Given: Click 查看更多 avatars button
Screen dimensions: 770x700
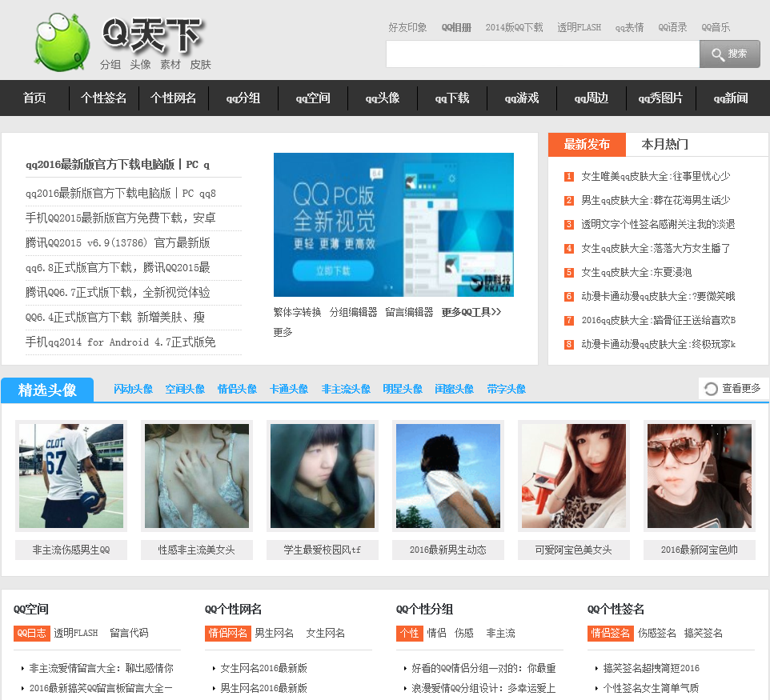Looking at the screenshot, I should (x=734, y=389).
